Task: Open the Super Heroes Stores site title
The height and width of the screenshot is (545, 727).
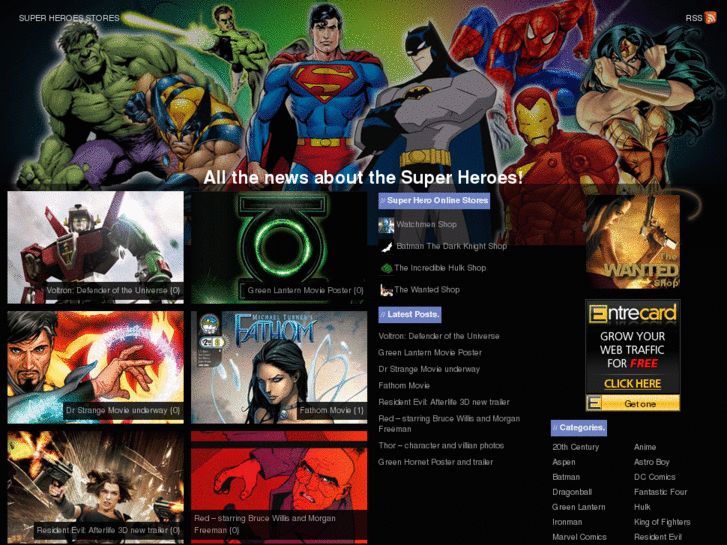Action: click(x=69, y=18)
